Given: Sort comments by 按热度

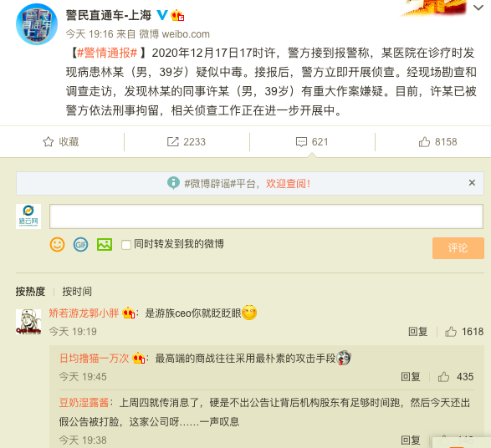Looking at the screenshot, I should [30, 291].
